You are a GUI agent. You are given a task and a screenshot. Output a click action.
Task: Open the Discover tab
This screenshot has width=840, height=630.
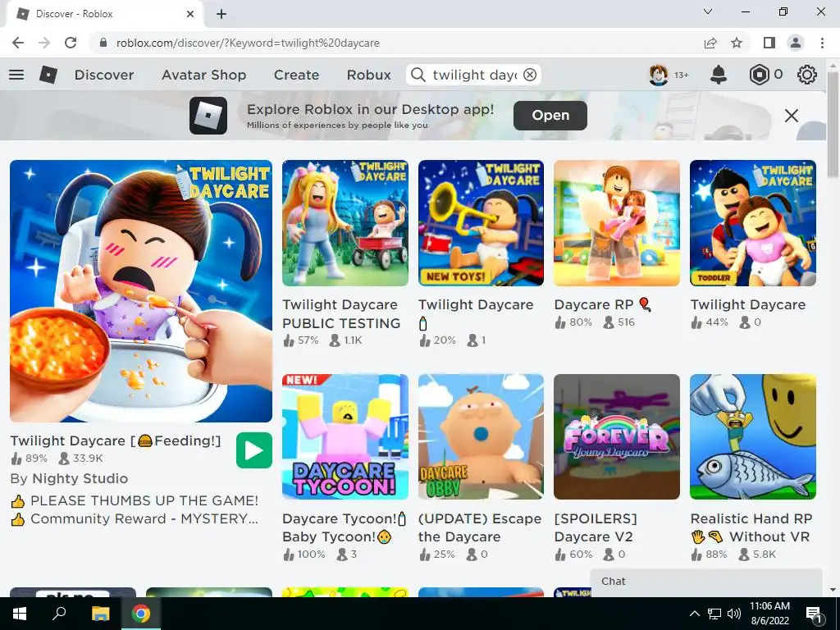tap(104, 75)
